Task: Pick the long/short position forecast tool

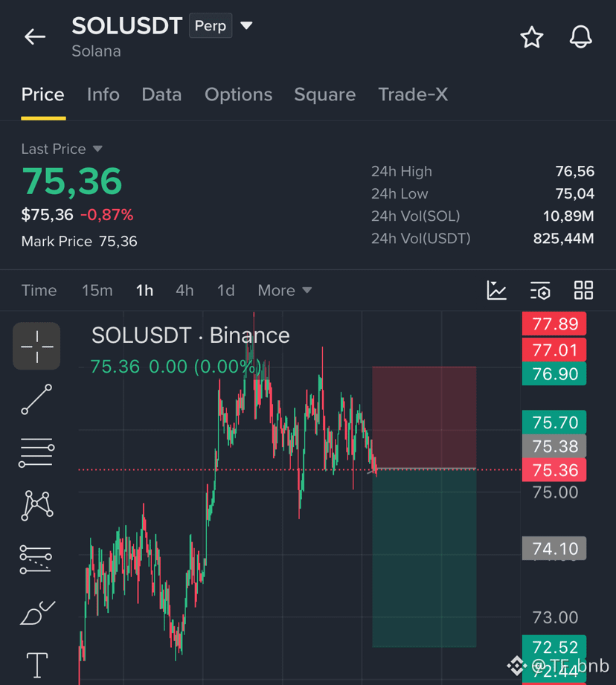Action: point(36,559)
